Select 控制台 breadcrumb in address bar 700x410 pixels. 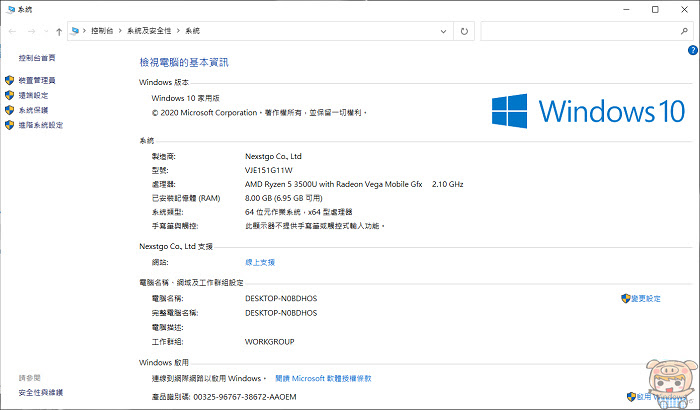coord(102,31)
